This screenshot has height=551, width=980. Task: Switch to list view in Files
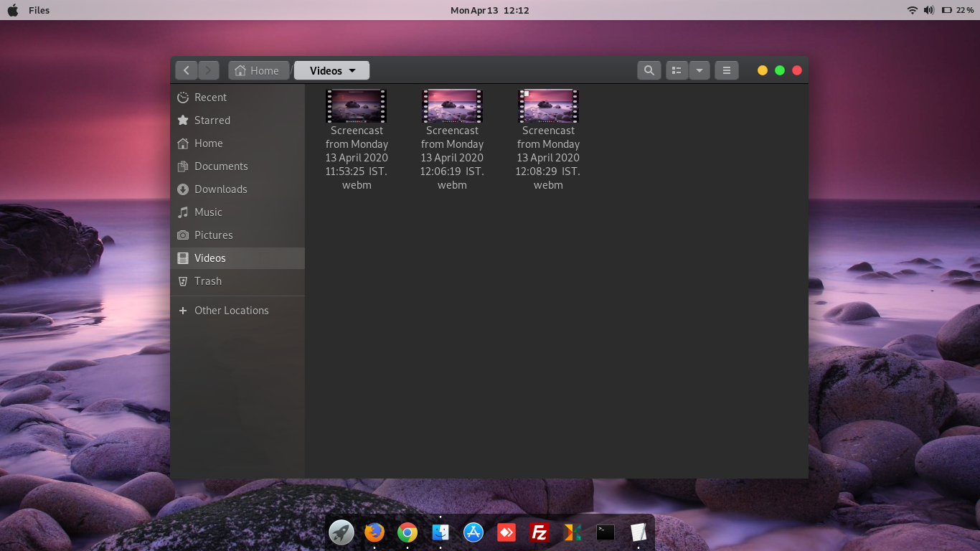pyautogui.click(x=677, y=70)
